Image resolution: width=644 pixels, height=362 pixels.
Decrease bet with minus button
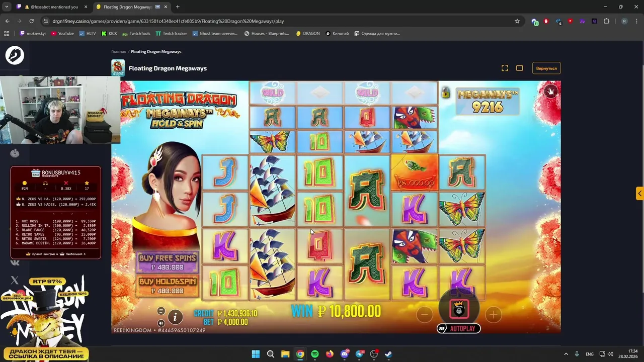pyautogui.click(x=424, y=315)
